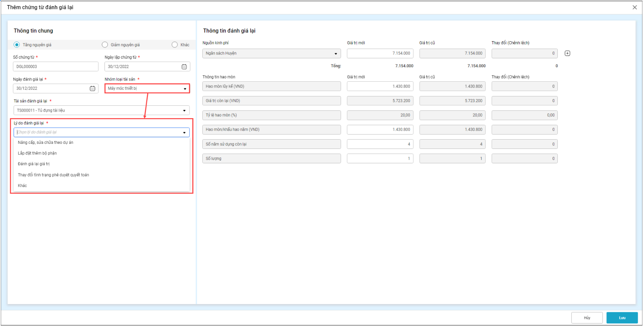644x327 pixels.
Task: Edit Số năm sử dụng còn lại new value
Action: (379, 144)
